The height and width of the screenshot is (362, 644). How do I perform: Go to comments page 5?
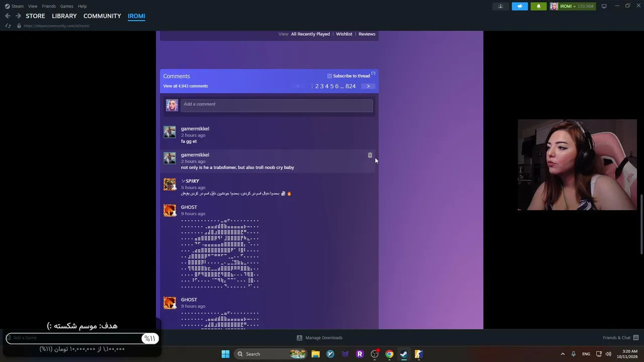tap(332, 86)
